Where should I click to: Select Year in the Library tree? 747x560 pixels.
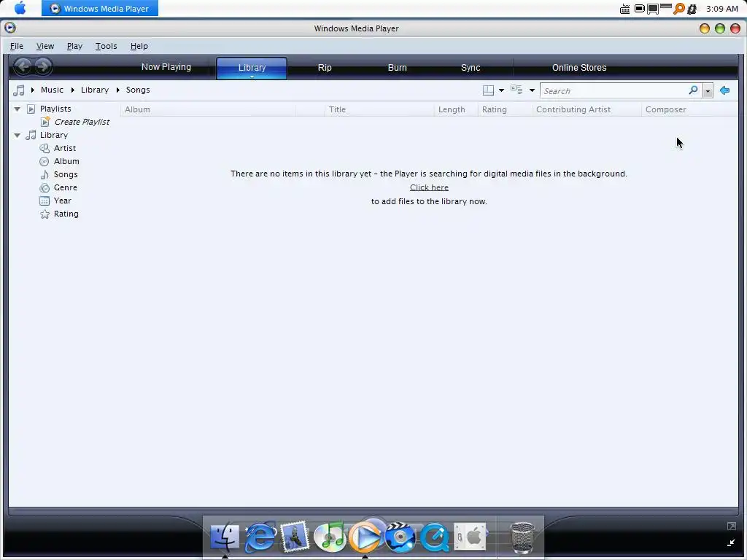(63, 201)
